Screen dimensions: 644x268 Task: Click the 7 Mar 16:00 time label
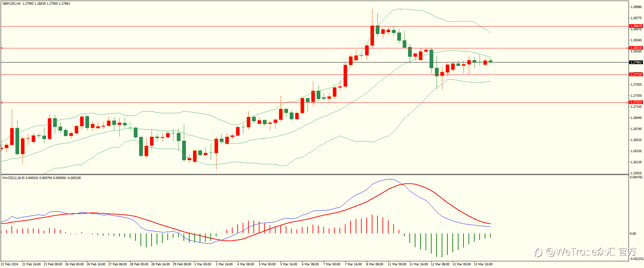pyautogui.click(x=353, y=264)
